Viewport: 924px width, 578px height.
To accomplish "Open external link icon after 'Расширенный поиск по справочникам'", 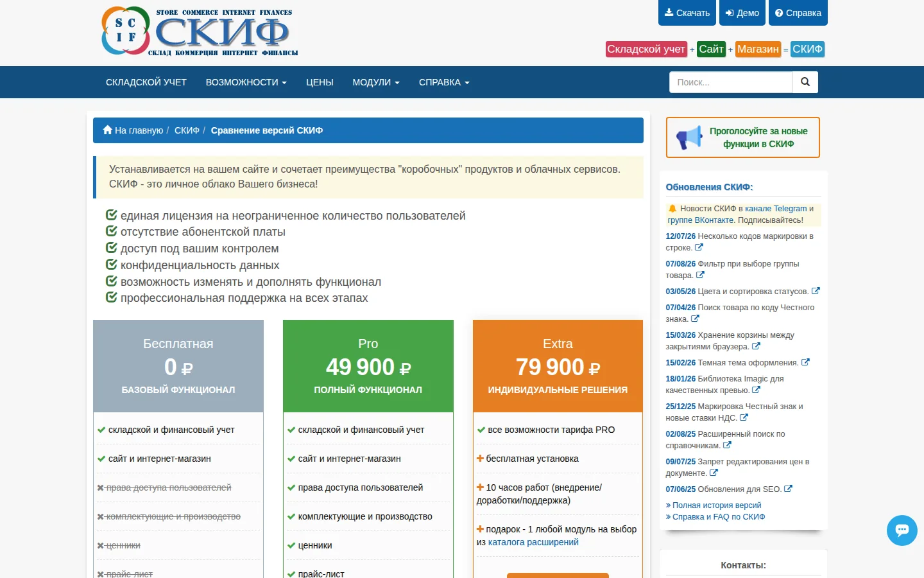I will point(727,445).
